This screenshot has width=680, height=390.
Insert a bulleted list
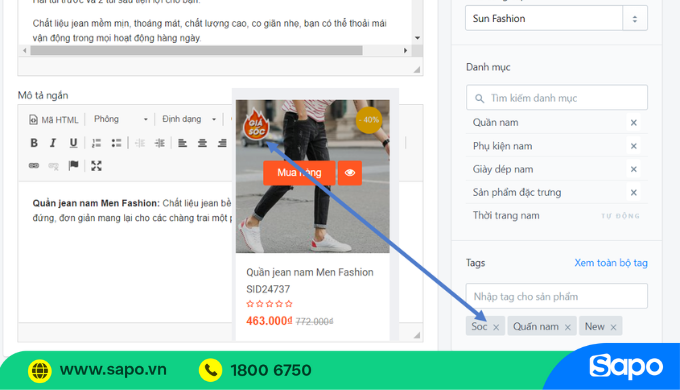(116, 143)
